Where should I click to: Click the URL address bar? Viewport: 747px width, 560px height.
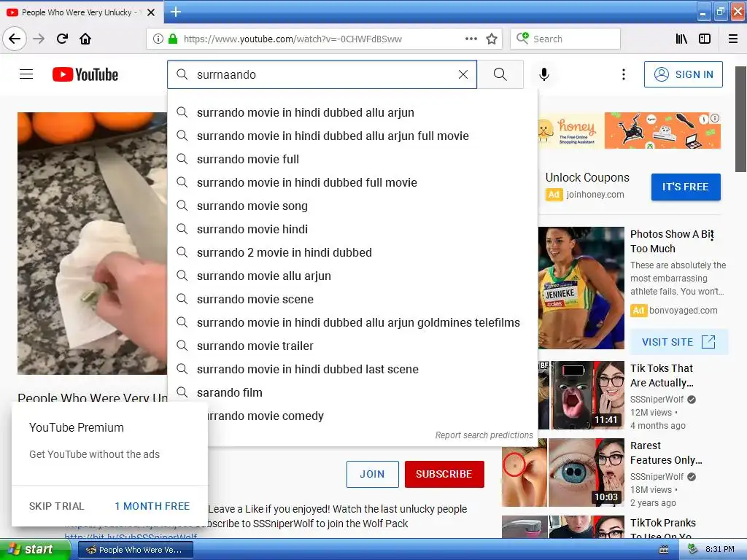pyautogui.click(x=324, y=39)
